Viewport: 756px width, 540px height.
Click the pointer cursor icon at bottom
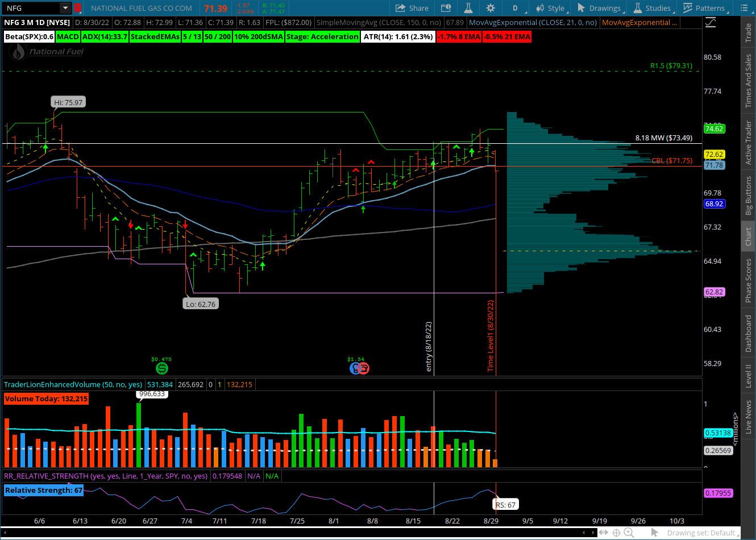coord(654,533)
